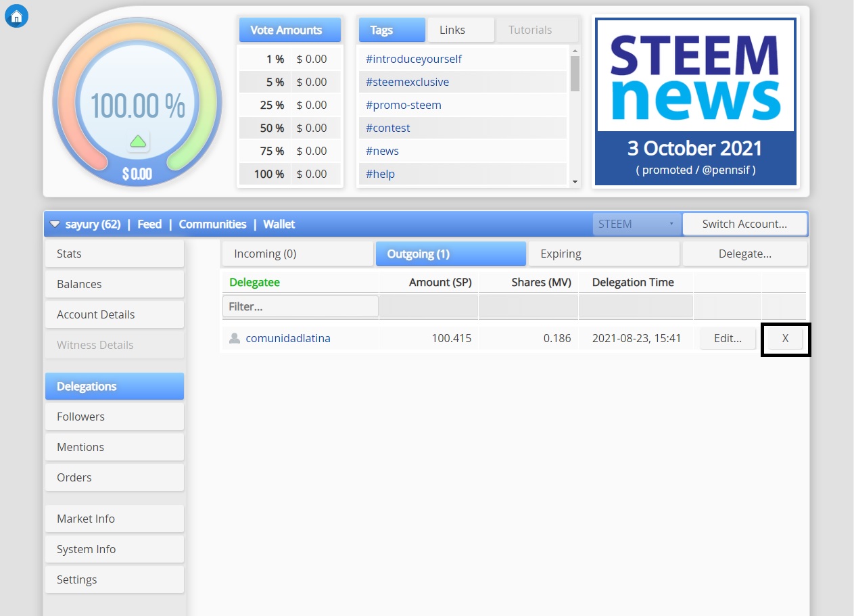Open the Settings sidebar item
This screenshot has height=616, width=854.
pos(114,579)
